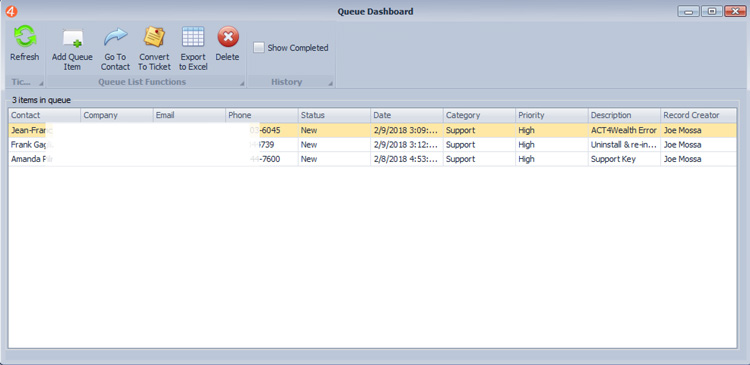The image size is (750, 365).
Task: Sort by the Phone column header
Action: pyautogui.click(x=262, y=115)
